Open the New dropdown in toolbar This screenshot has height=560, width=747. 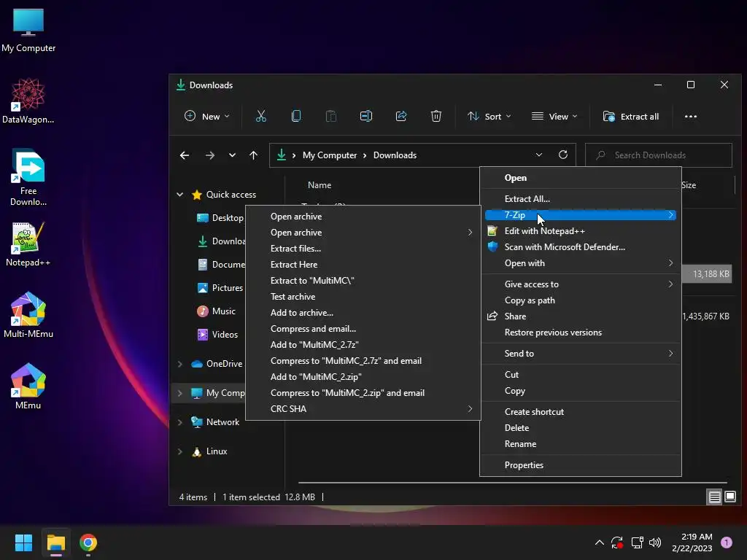206,116
